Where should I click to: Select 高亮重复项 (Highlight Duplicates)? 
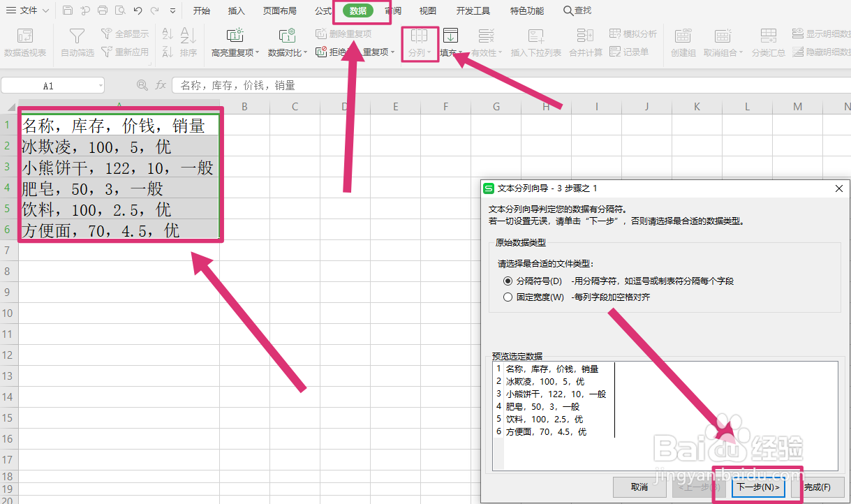click(x=233, y=42)
